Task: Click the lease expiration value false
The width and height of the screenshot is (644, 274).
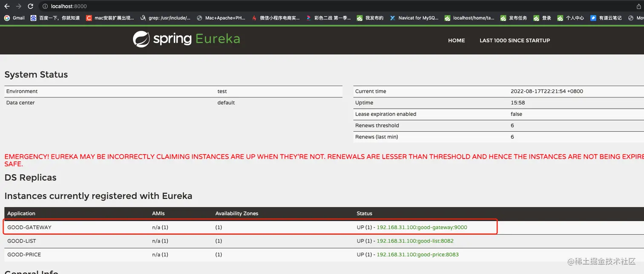Action: [x=516, y=114]
